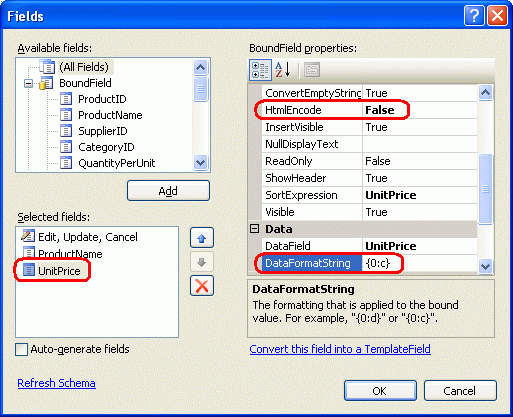Confirm changes with the OK button
This screenshot has height=417, width=513.
380,391
